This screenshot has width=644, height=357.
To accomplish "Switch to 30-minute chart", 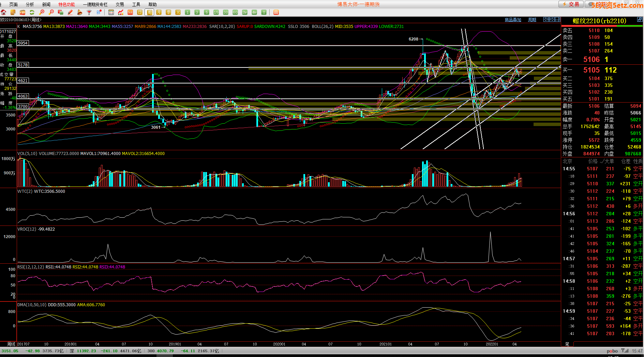I will click(226, 12).
